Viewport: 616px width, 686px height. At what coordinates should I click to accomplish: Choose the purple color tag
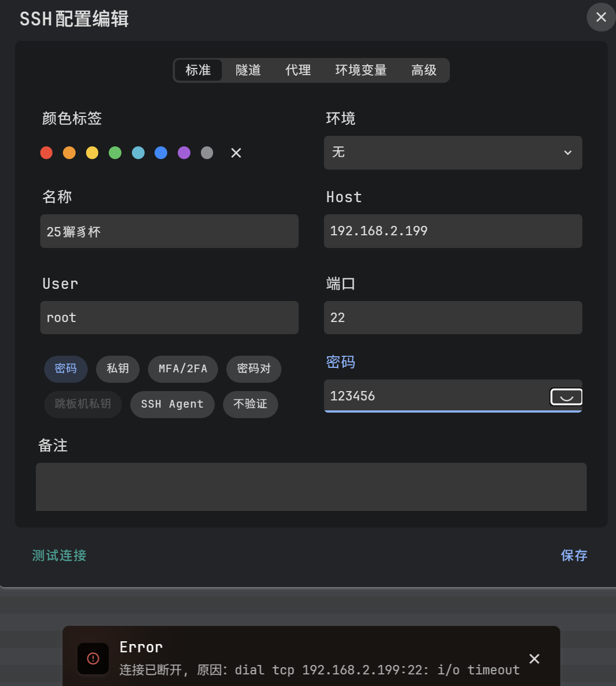pyautogui.click(x=184, y=153)
